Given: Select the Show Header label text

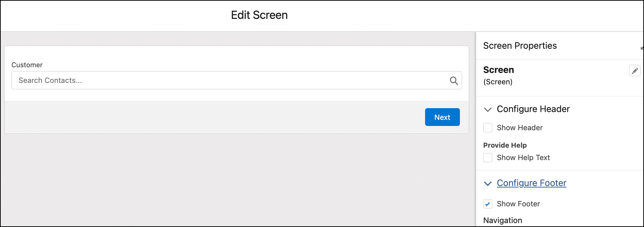Looking at the screenshot, I should click(520, 128).
